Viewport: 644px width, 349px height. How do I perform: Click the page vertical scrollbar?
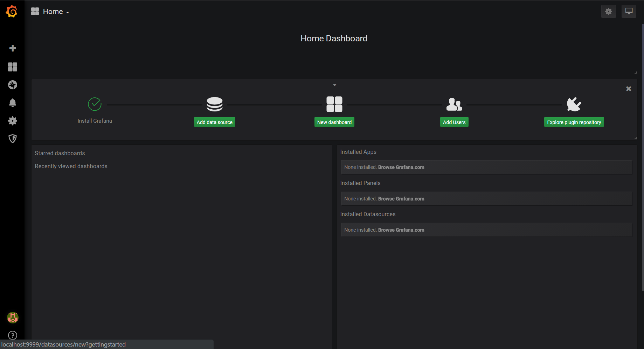tap(643, 157)
